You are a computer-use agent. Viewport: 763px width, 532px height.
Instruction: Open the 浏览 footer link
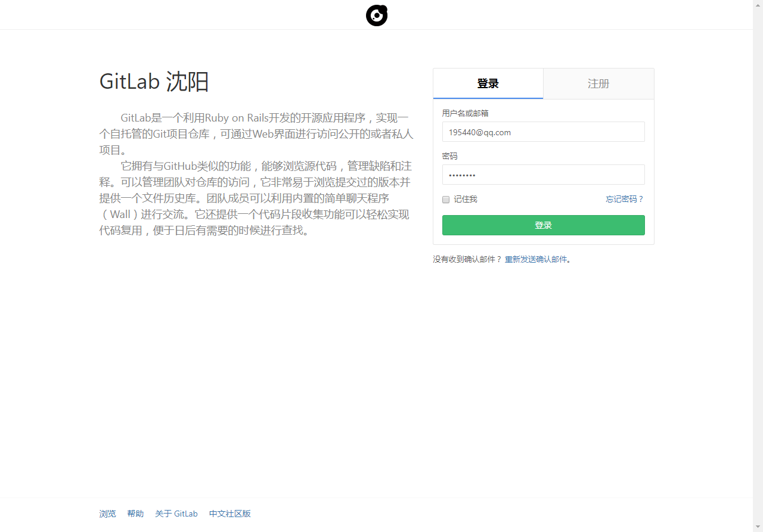click(108, 514)
